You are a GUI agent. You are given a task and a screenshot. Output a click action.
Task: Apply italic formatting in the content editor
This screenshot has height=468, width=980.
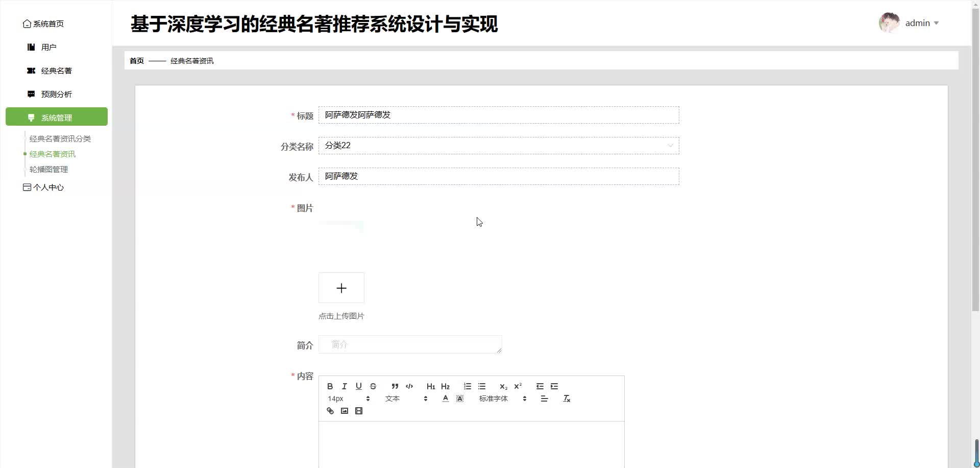click(x=345, y=386)
